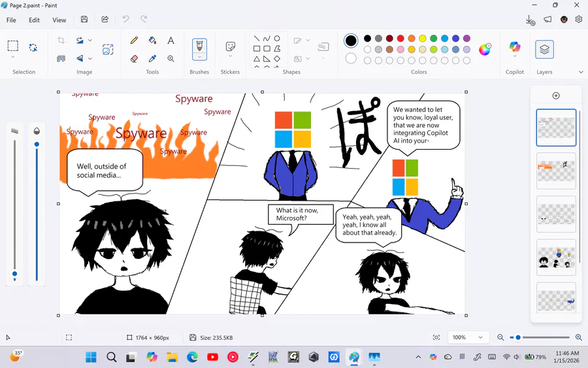Open the File menu
Viewport: 588px width, 368px height.
pos(11,20)
